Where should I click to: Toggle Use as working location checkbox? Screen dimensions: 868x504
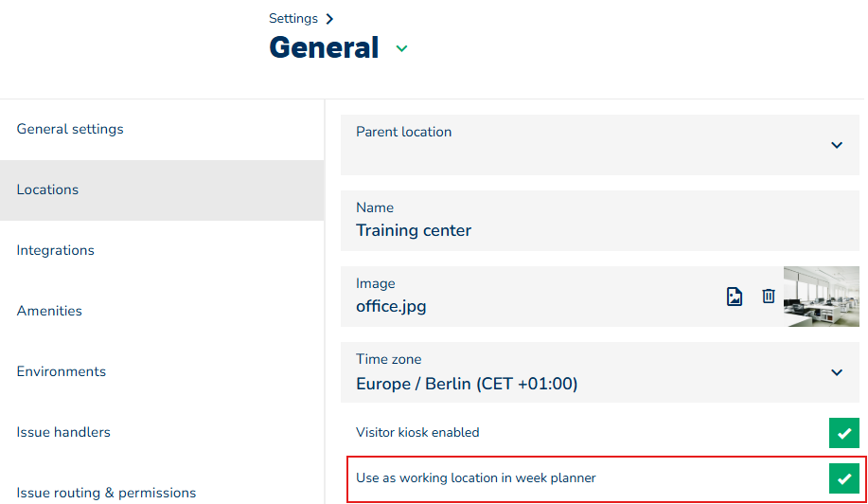843,477
